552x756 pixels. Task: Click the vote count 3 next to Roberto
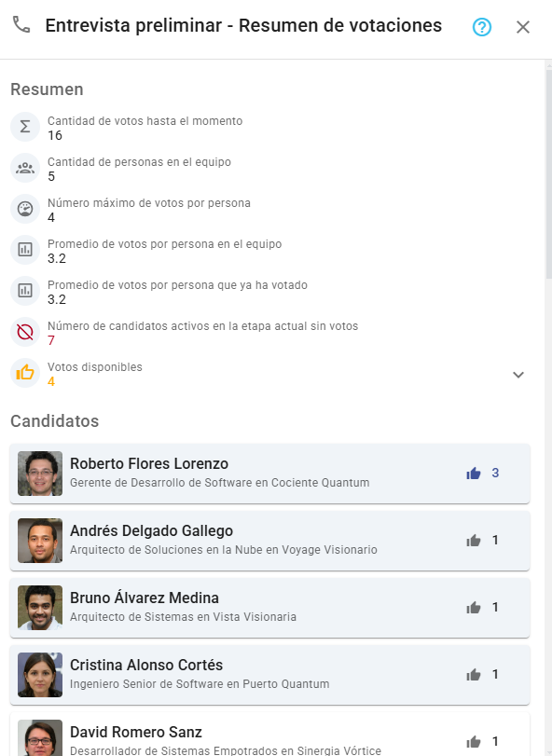[494, 473]
